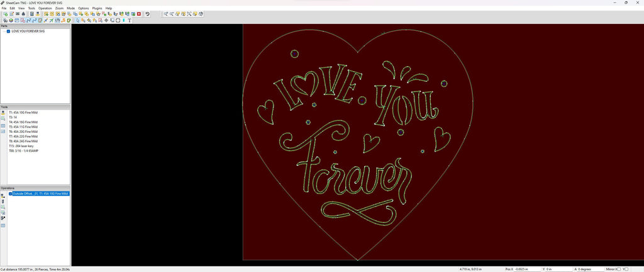Image resolution: width=644 pixels, height=272 pixels.
Task: Select tool T6: 40A 20G Fine Mild
Action: [23, 132]
